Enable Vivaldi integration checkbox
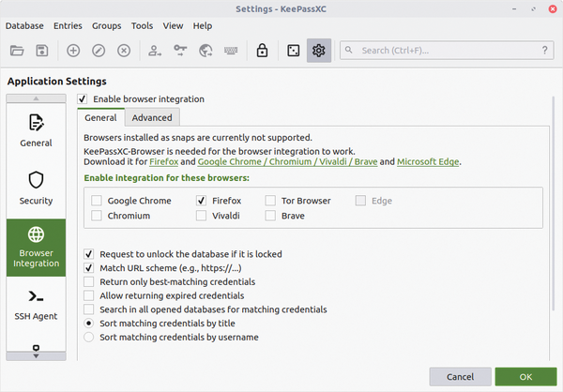The width and height of the screenshot is (563, 392). pos(201,216)
